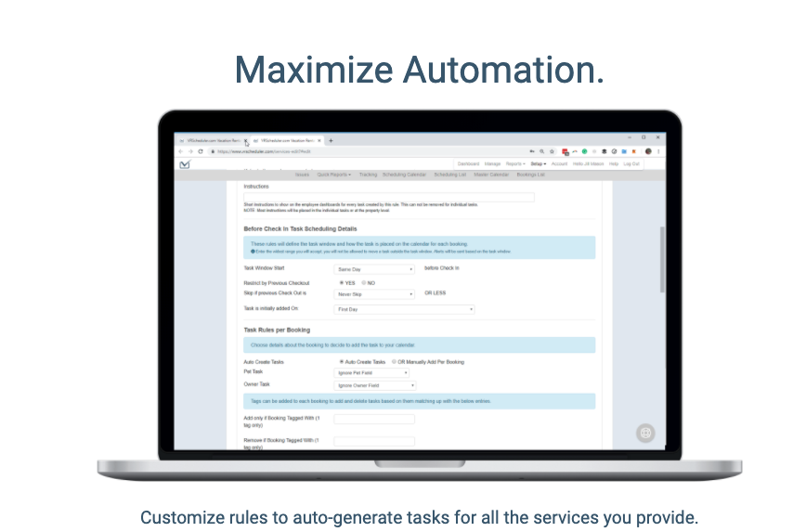The height and width of the screenshot is (532, 806).
Task: Open the Never Skip dropdown
Action: [x=374, y=294]
